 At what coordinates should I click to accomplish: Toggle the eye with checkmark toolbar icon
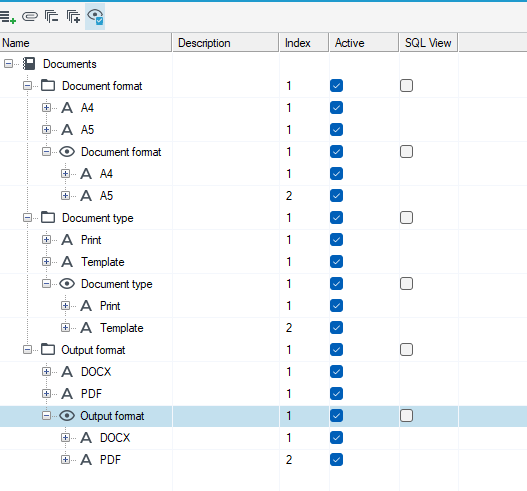point(95,16)
